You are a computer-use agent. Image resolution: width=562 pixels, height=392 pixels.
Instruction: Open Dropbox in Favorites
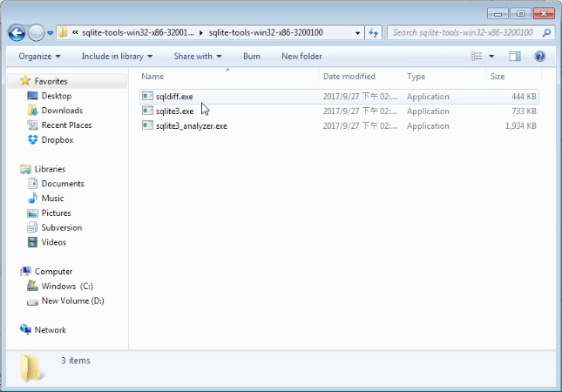pos(58,139)
